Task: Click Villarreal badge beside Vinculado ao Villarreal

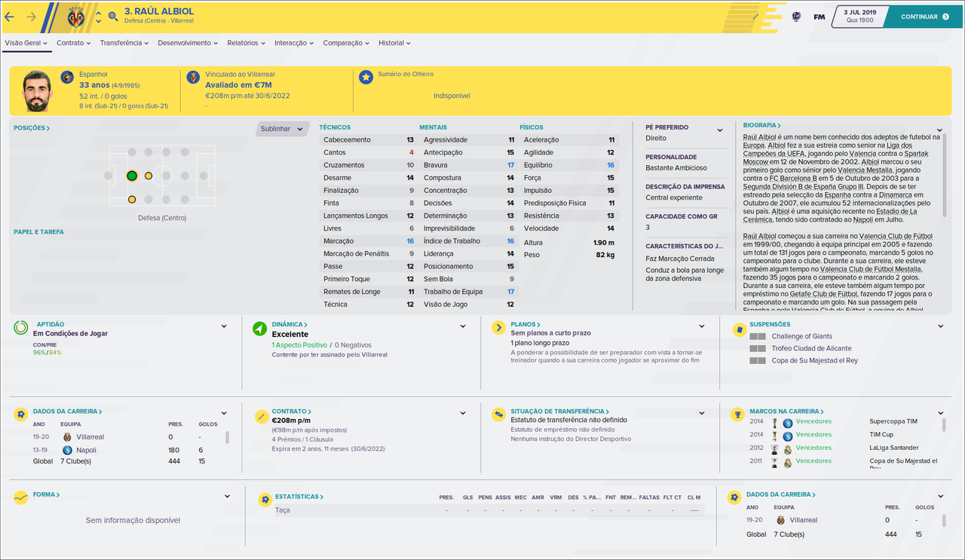Action: [x=193, y=77]
